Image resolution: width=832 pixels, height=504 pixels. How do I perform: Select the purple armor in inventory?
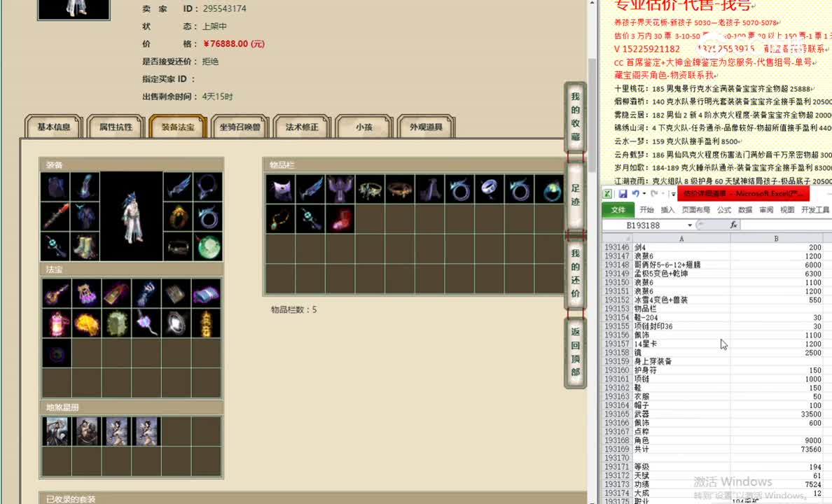coord(340,189)
